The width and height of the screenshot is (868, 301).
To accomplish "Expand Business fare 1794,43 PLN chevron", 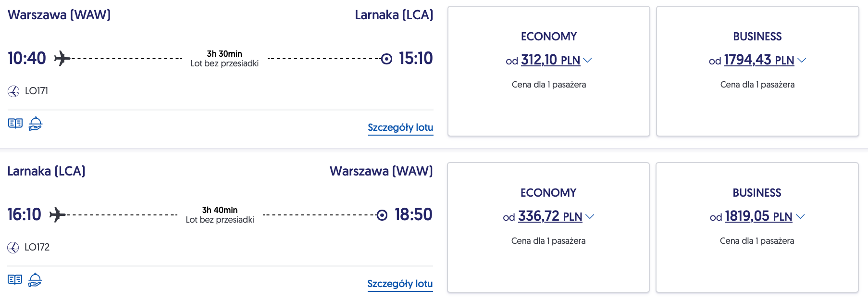I will point(802,60).
